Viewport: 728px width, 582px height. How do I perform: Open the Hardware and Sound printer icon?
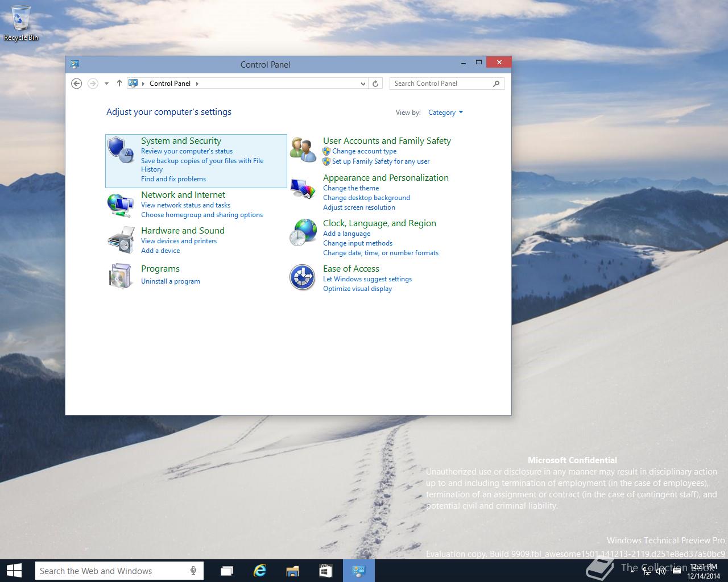tap(121, 240)
